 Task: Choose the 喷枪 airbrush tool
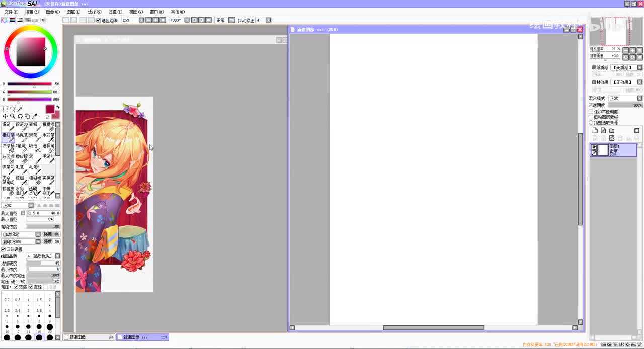click(35, 148)
